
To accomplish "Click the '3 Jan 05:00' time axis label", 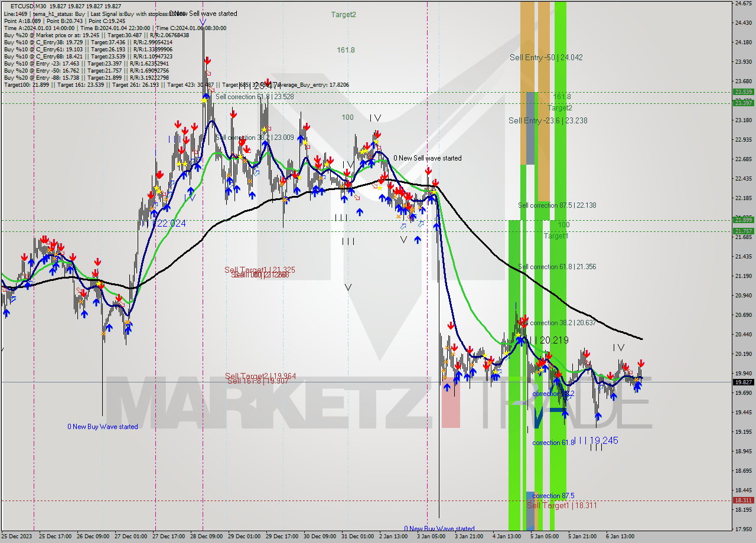I will click(431, 537).
